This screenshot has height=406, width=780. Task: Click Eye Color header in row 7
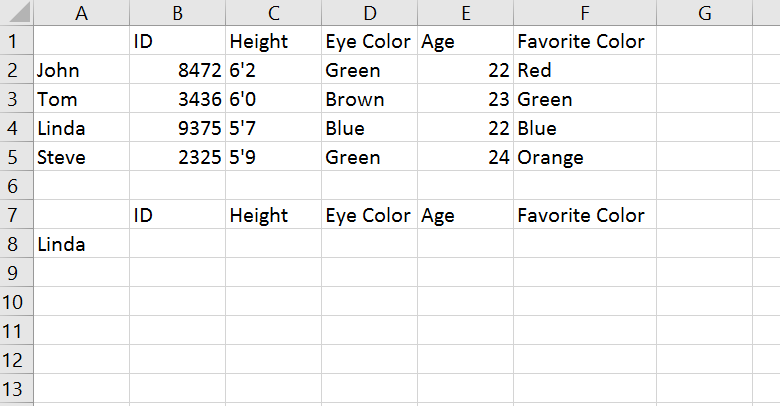(370, 215)
